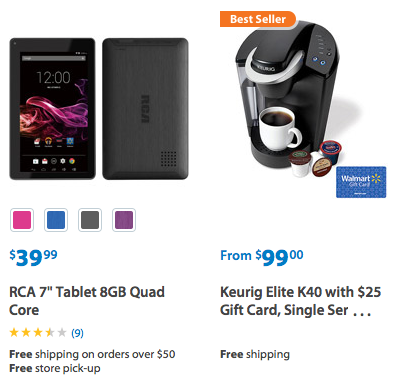Click Free shipping under Keurig listing

255,354
